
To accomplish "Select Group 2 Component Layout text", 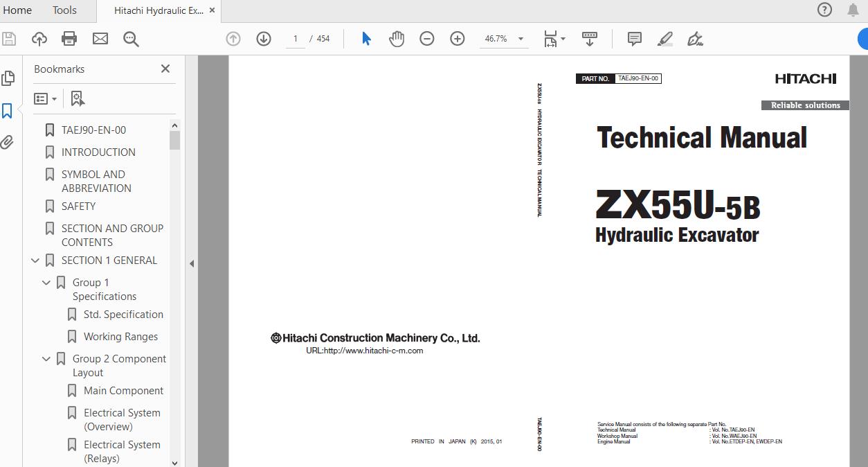I will click(x=119, y=365).
